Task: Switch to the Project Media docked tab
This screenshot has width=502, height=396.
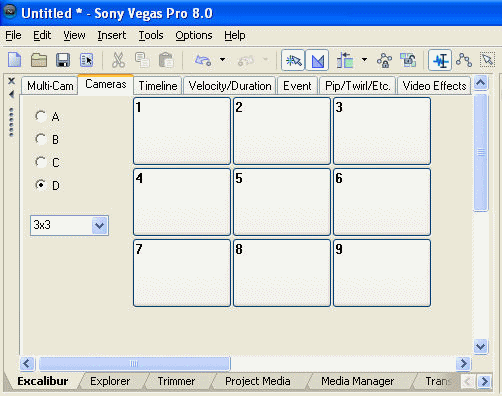Action: (x=258, y=381)
